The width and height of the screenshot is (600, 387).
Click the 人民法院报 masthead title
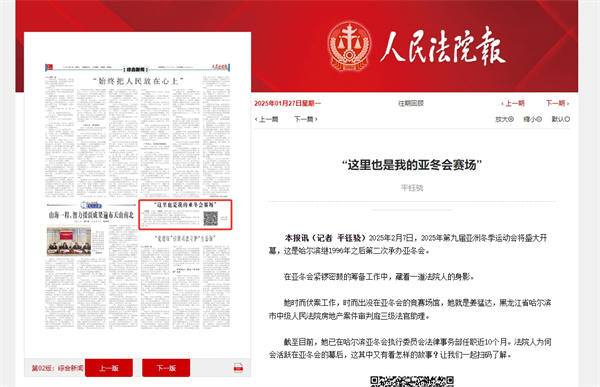pos(443,46)
